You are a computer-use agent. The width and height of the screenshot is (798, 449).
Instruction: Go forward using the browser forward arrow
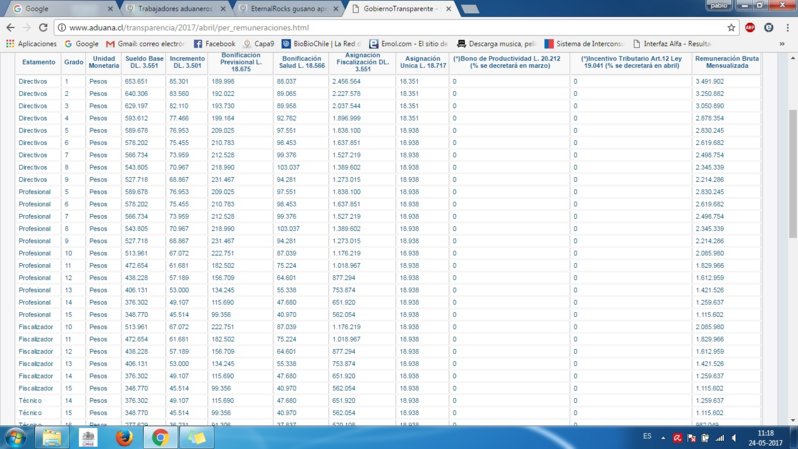(x=27, y=27)
